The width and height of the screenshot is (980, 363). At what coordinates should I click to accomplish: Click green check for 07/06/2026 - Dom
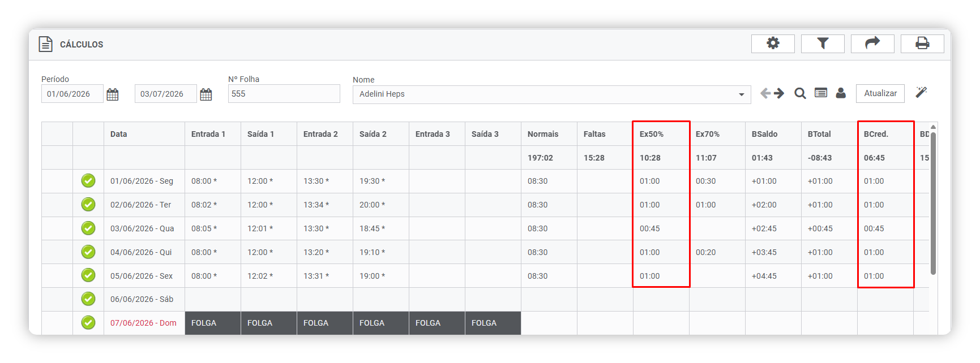click(88, 323)
